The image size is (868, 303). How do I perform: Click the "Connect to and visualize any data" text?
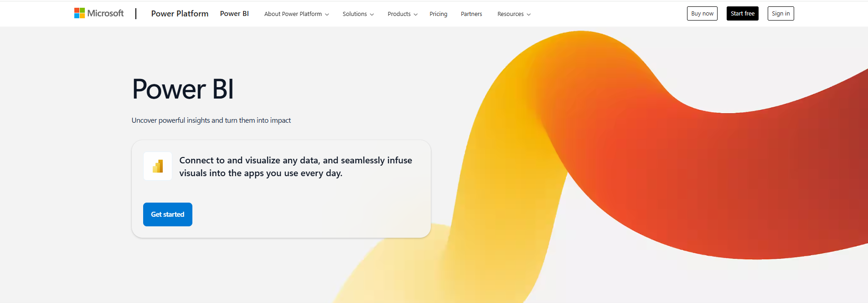coord(295,167)
